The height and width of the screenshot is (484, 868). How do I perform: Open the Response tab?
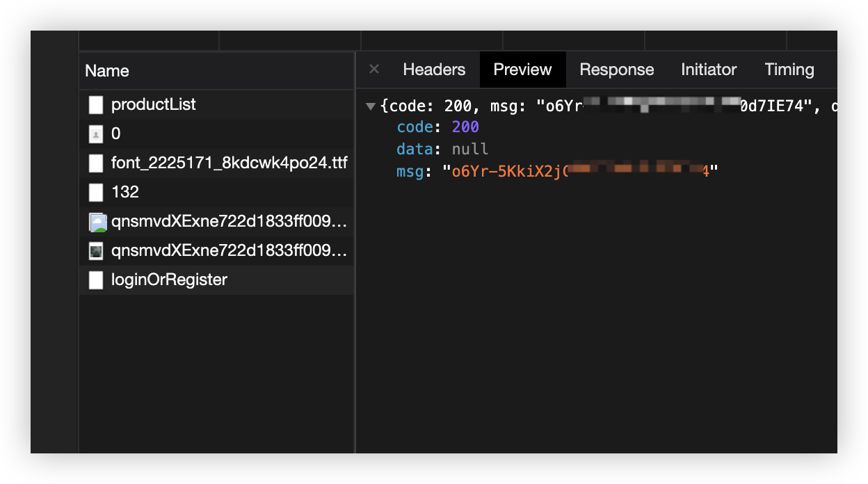tap(616, 70)
